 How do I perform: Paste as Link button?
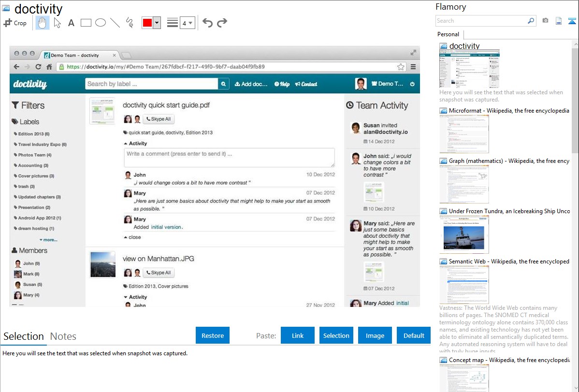298,335
